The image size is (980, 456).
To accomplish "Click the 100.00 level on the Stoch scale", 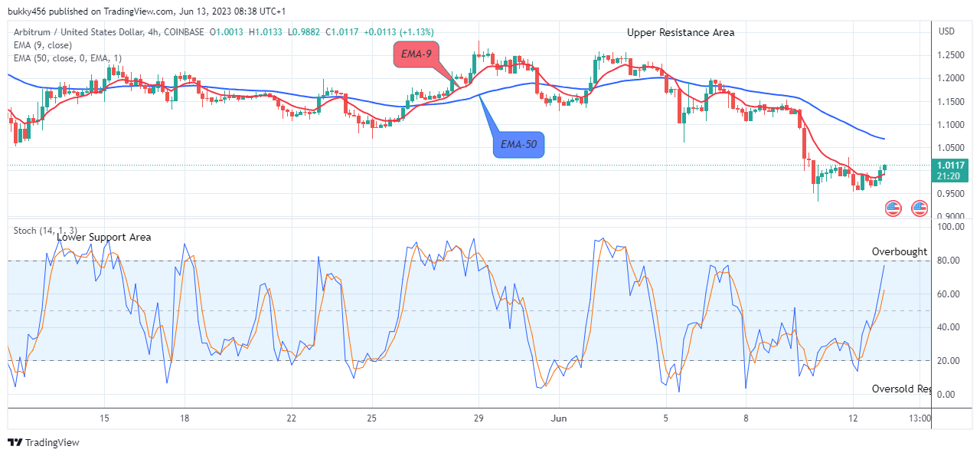I will [x=950, y=227].
